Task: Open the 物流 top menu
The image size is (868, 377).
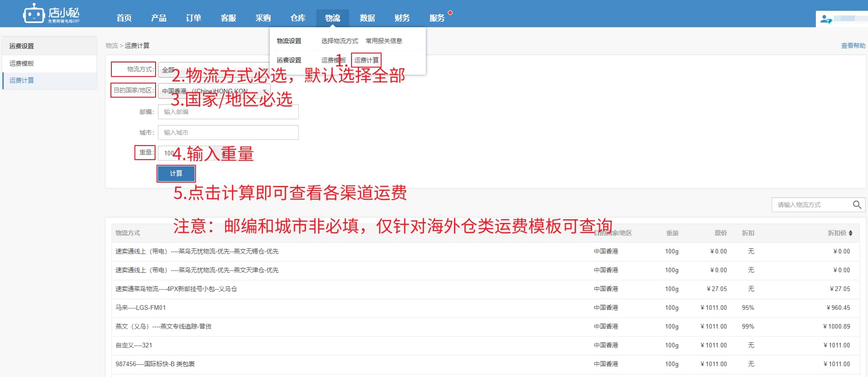Action: [x=332, y=18]
